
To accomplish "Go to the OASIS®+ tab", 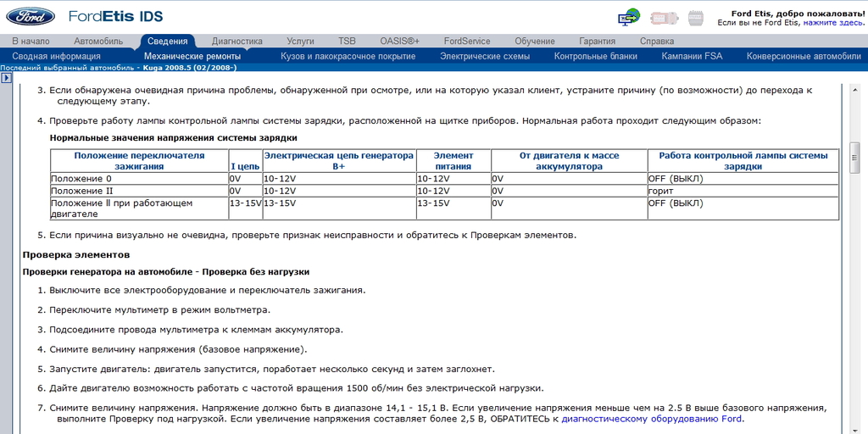I will (400, 41).
